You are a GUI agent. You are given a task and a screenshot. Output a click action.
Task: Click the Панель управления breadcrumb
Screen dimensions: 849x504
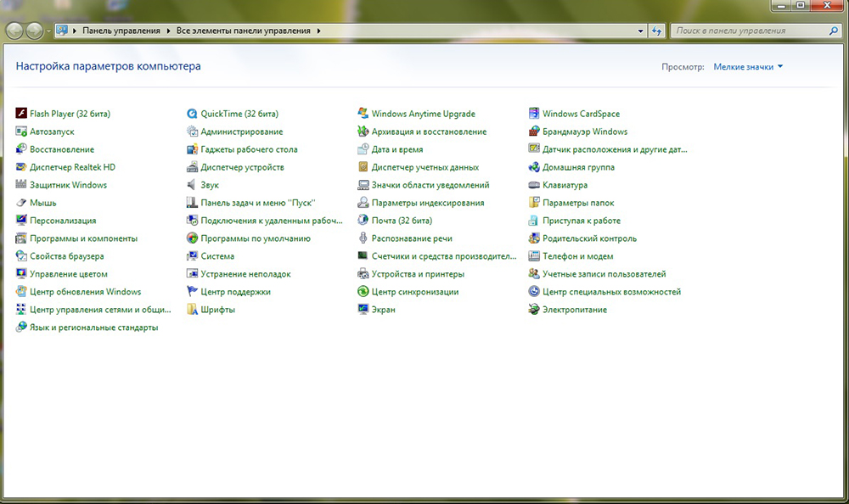[121, 31]
